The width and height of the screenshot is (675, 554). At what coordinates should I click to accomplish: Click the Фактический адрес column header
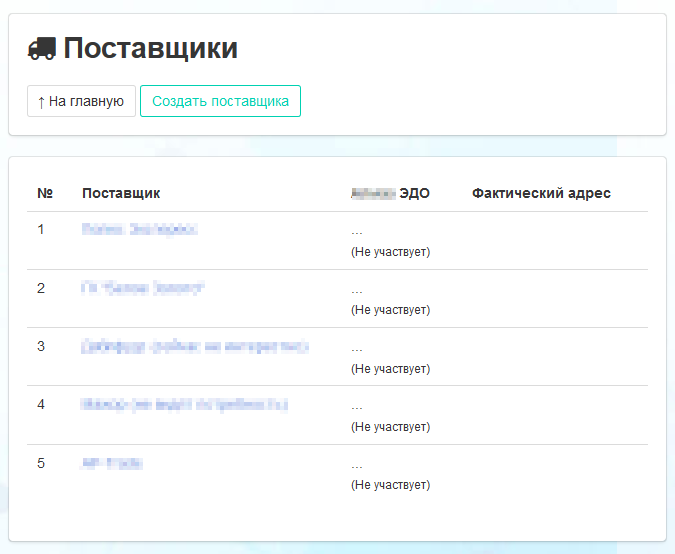tap(541, 193)
